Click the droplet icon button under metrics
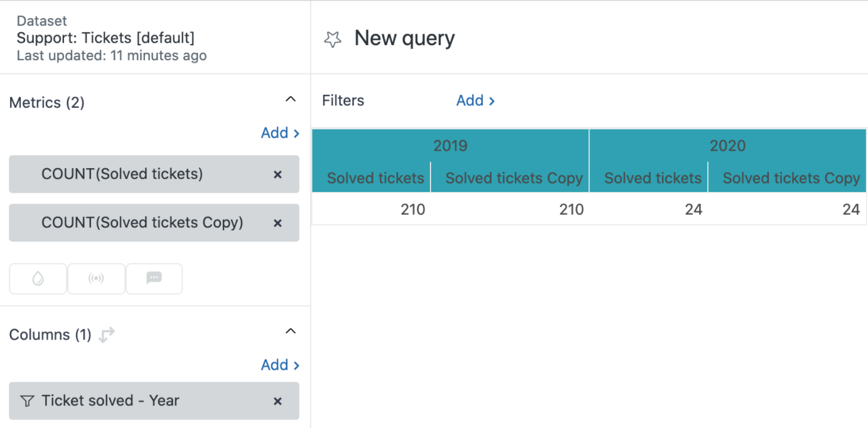Viewport: 868px width, 428px height. click(x=38, y=279)
